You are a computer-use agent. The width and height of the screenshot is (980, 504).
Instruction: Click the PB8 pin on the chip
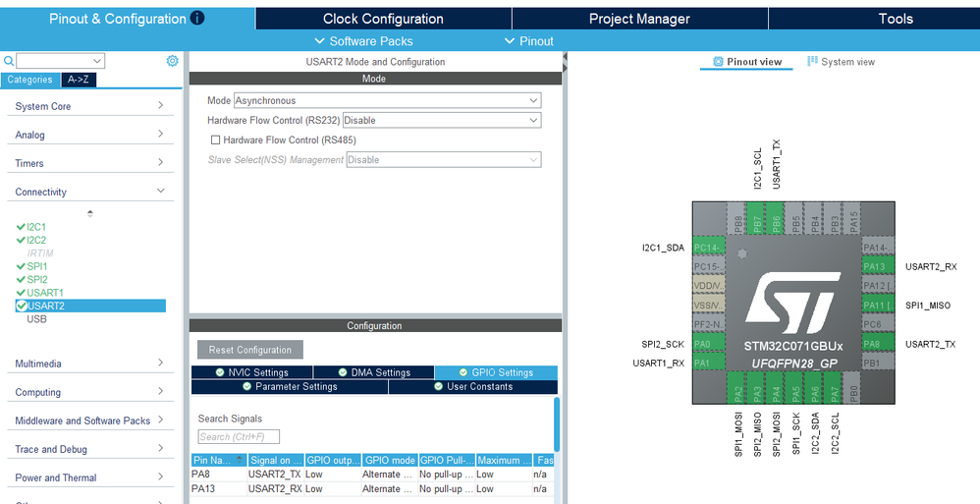click(x=737, y=219)
